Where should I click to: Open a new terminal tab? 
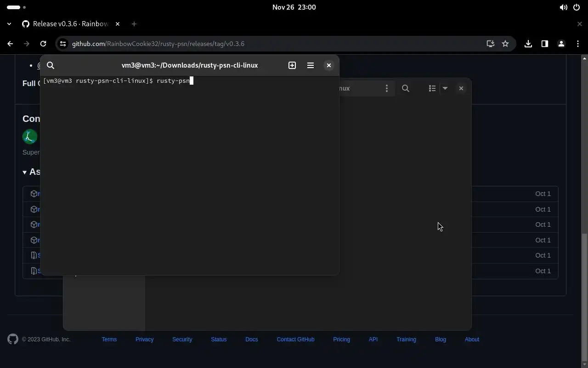click(x=292, y=65)
